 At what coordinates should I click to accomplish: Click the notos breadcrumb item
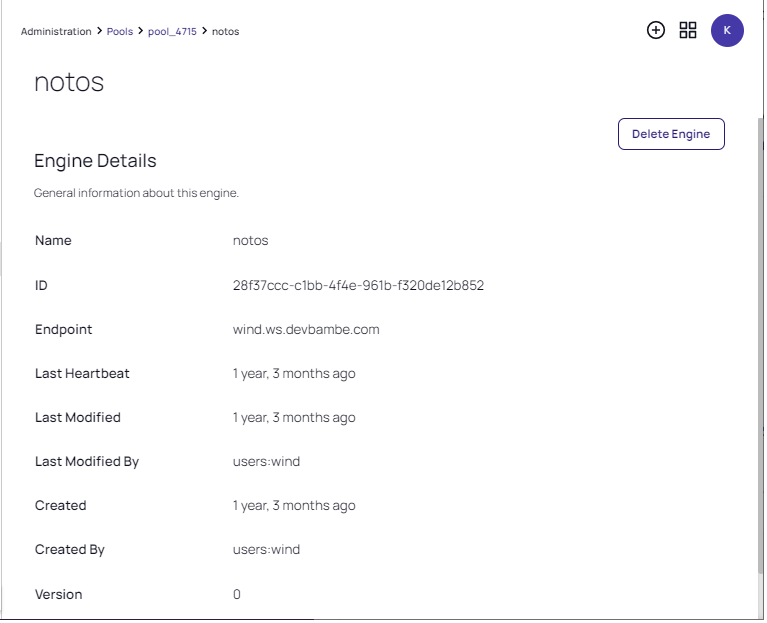tap(226, 32)
